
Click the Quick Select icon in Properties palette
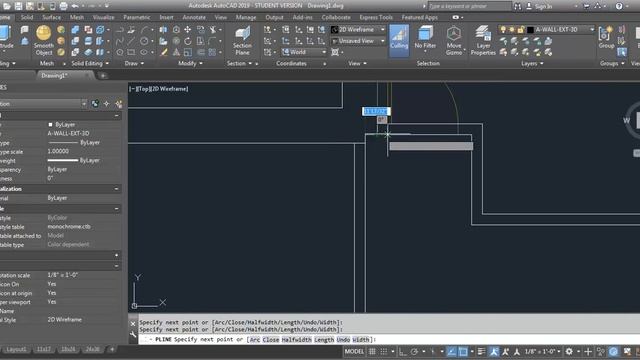pyautogui.click(x=119, y=104)
